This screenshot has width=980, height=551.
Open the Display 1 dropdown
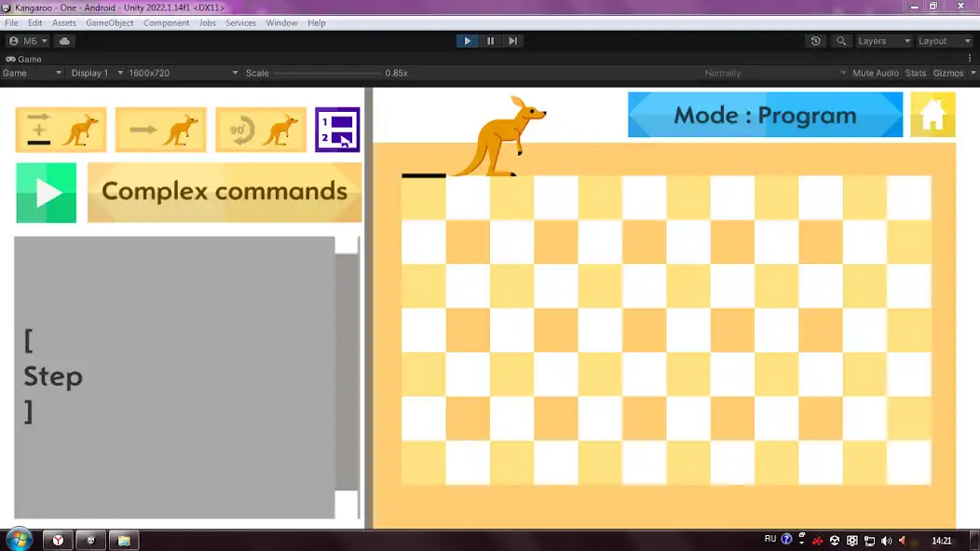click(91, 72)
